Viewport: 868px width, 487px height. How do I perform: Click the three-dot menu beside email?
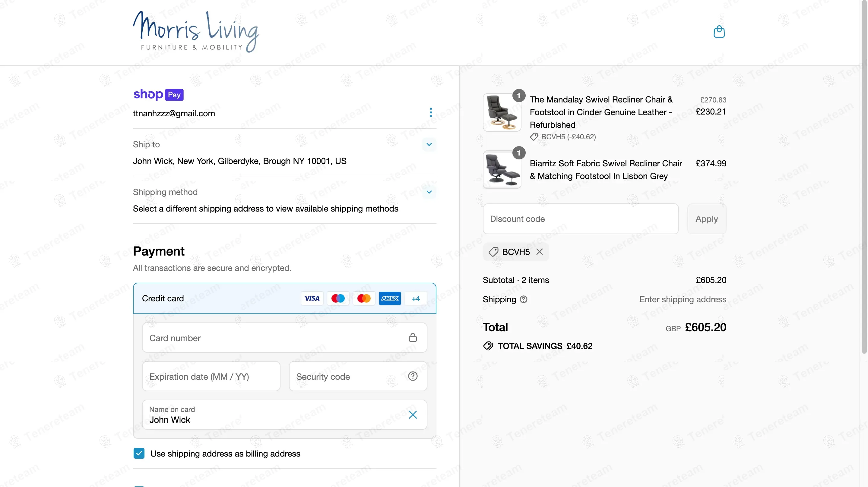(x=431, y=112)
